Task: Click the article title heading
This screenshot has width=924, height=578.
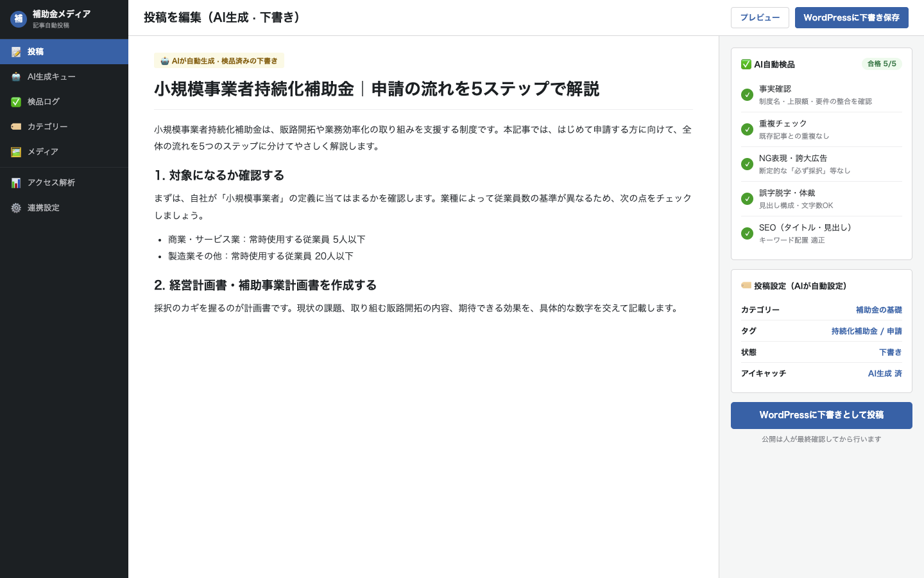Action: point(377,89)
